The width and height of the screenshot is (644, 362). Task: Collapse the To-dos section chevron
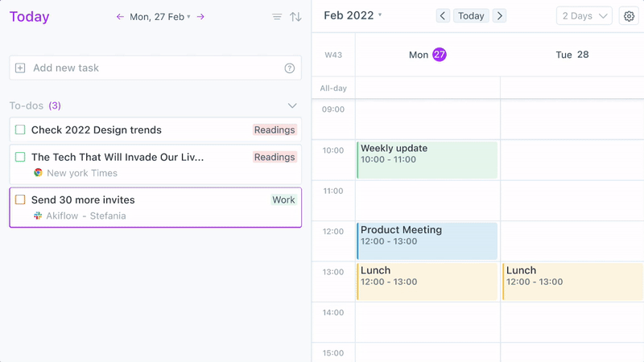coord(292,105)
